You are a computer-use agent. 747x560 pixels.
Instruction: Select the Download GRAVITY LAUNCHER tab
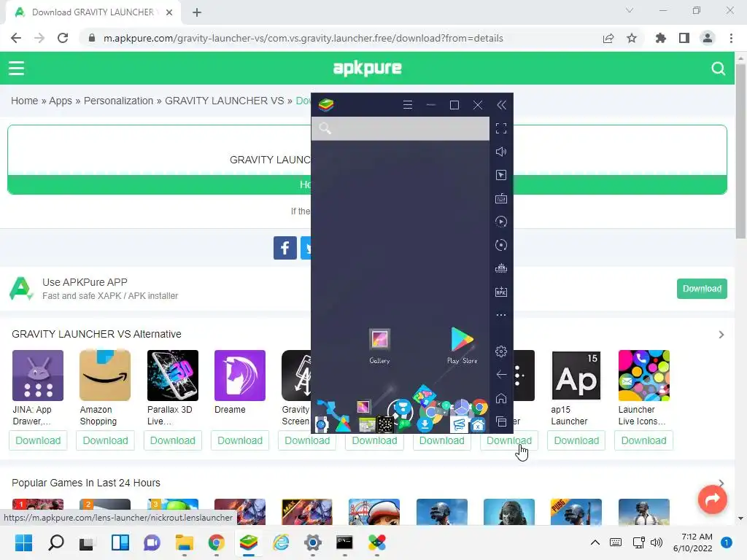click(x=93, y=12)
